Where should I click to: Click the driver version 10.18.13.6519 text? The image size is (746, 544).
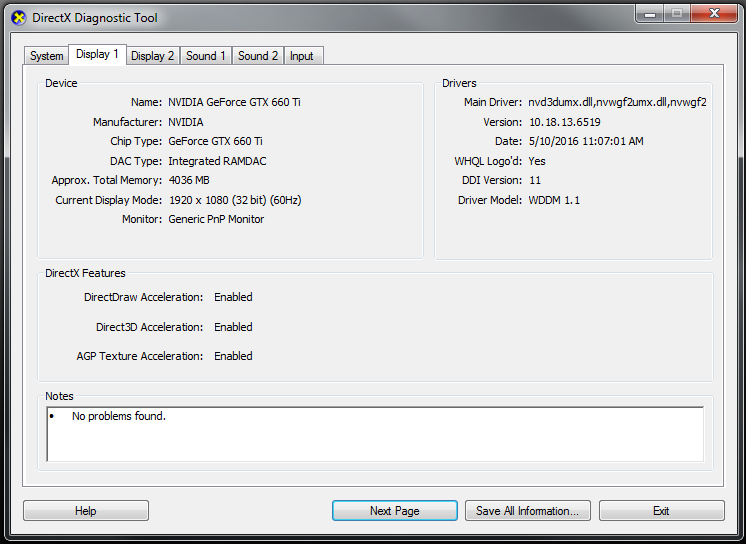click(x=566, y=122)
